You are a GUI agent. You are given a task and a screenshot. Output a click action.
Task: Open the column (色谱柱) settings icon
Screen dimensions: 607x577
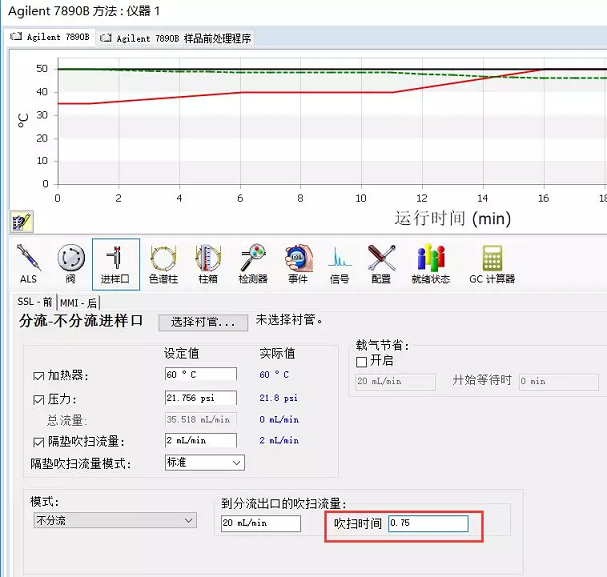pos(163,264)
